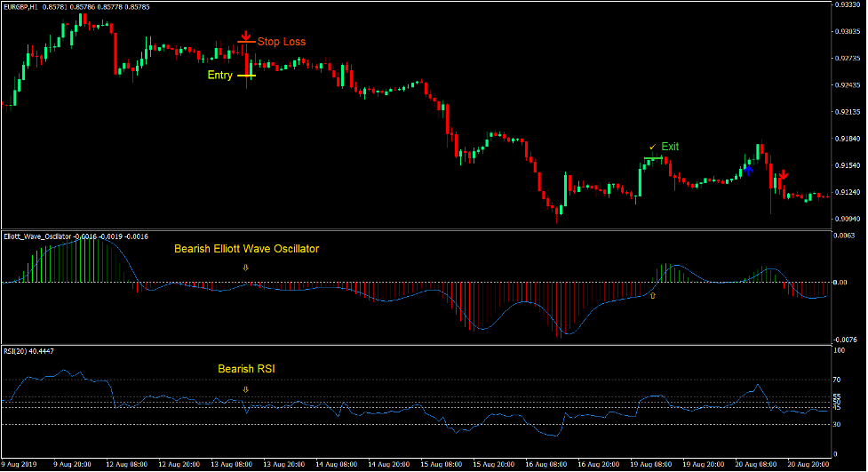Click the 9 Aug 2019 date label
The height and width of the screenshot is (472, 868).
[x=20, y=464]
